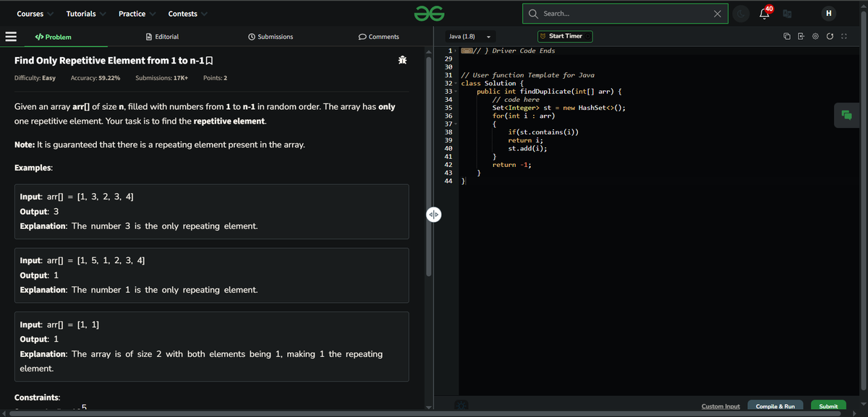The width and height of the screenshot is (868, 417).
Task: Bookmark the problem title
Action: pos(208,61)
